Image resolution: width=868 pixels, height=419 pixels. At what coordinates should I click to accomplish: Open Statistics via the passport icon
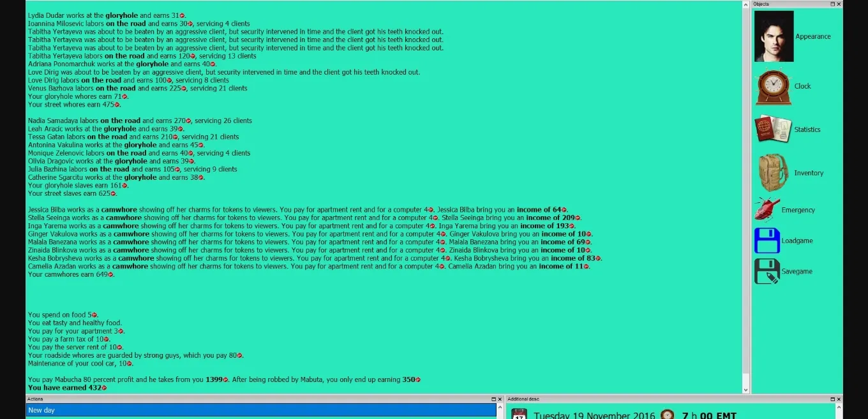click(x=773, y=129)
